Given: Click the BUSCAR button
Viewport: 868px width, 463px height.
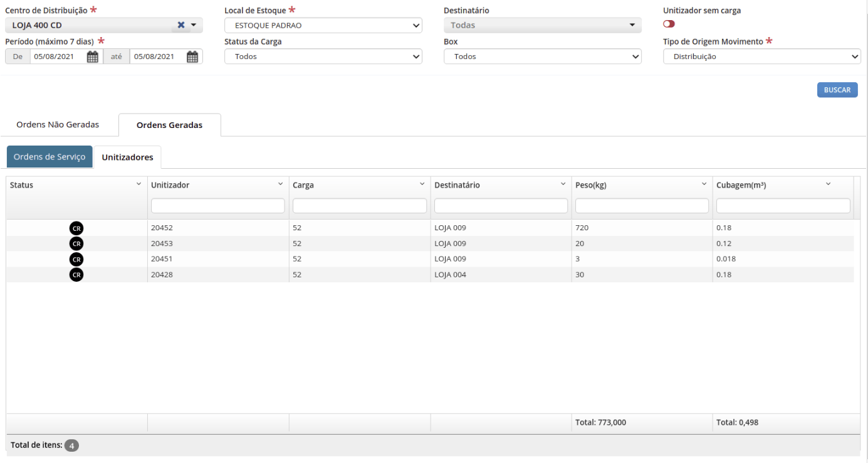Looking at the screenshot, I should tap(837, 90).
